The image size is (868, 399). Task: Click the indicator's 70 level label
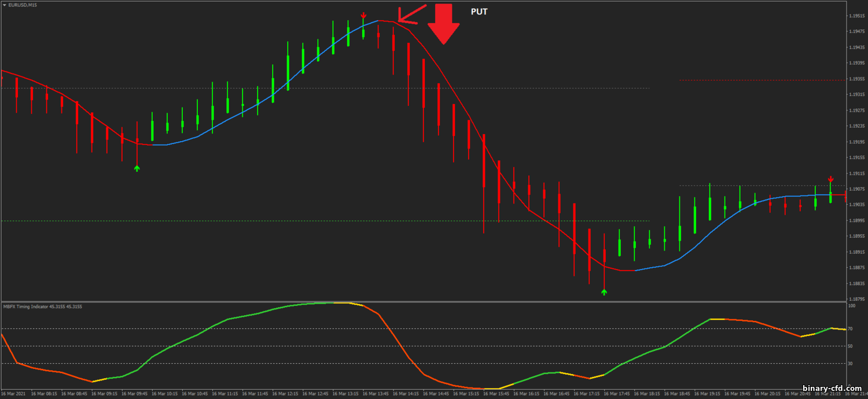point(851,329)
